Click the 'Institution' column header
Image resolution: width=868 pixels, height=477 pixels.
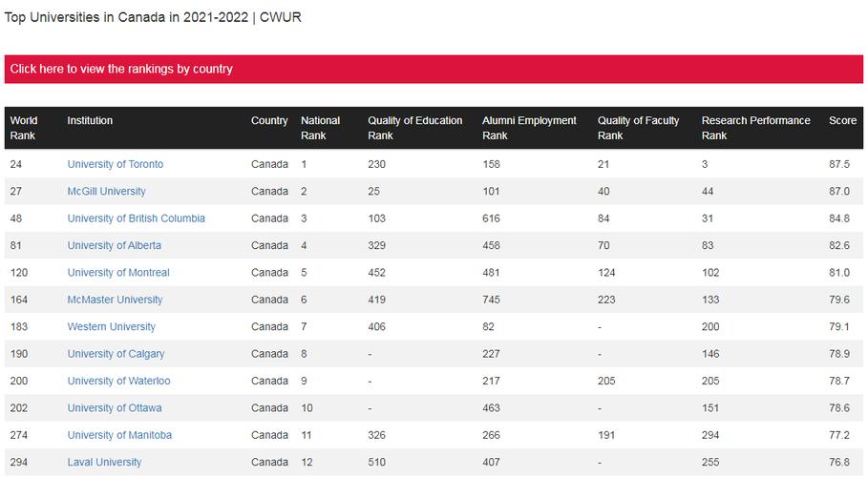click(90, 120)
